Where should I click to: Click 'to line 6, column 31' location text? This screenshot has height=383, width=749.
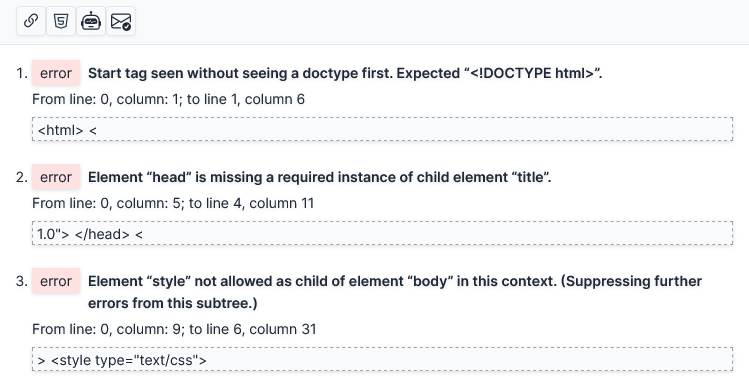click(253, 330)
